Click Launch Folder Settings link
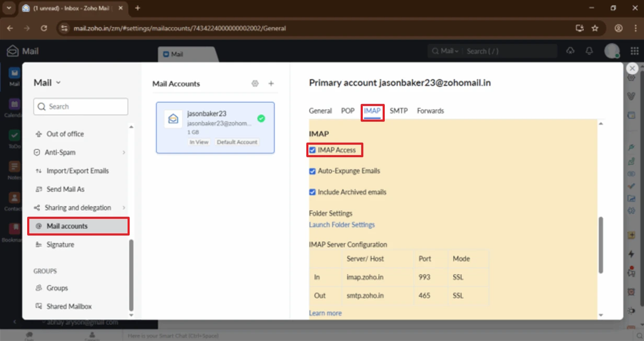644x341 pixels. 342,225
